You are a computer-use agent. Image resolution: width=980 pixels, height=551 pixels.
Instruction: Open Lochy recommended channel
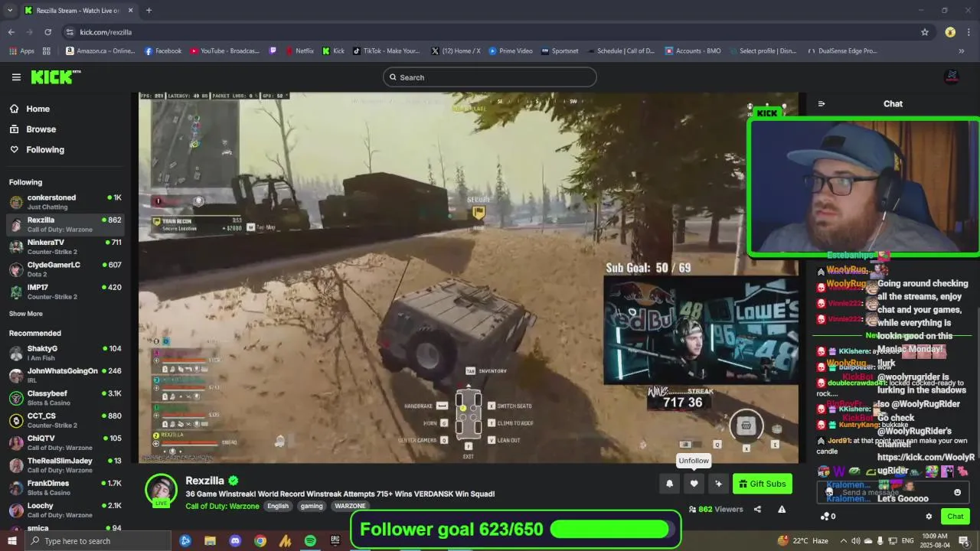[65, 510]
